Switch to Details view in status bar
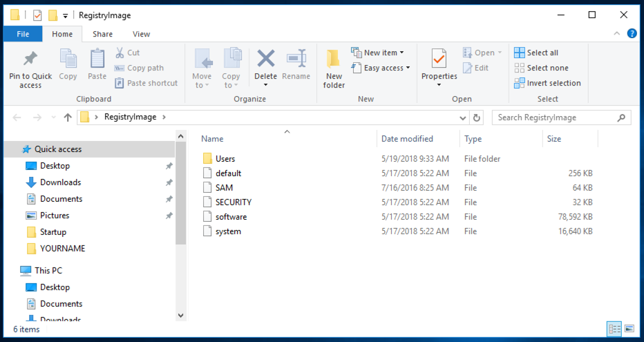This screenshot has height=342, width=644. pos(614,329)
